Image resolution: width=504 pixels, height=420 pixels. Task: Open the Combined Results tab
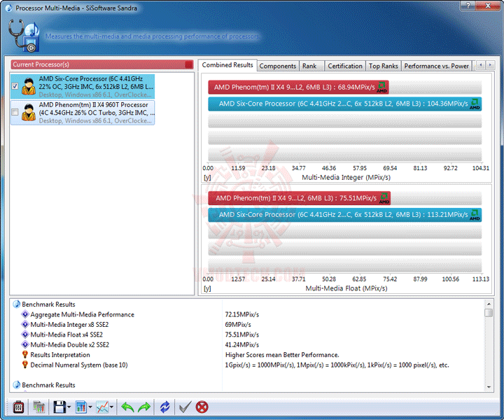coord(227,65)
